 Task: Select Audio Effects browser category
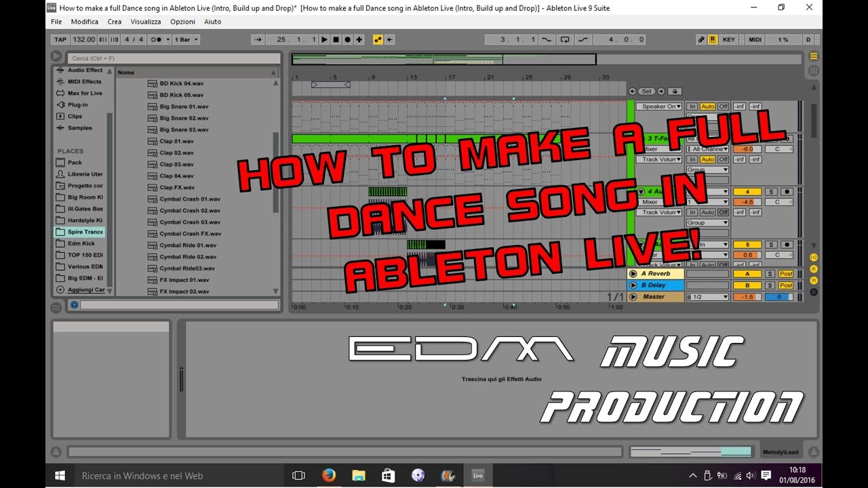[80, 70]
